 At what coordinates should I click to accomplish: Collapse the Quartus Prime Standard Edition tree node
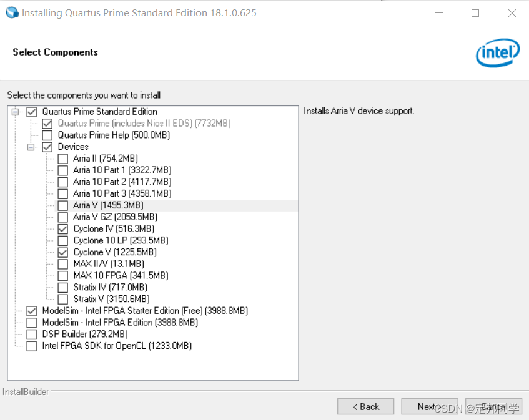15,112
